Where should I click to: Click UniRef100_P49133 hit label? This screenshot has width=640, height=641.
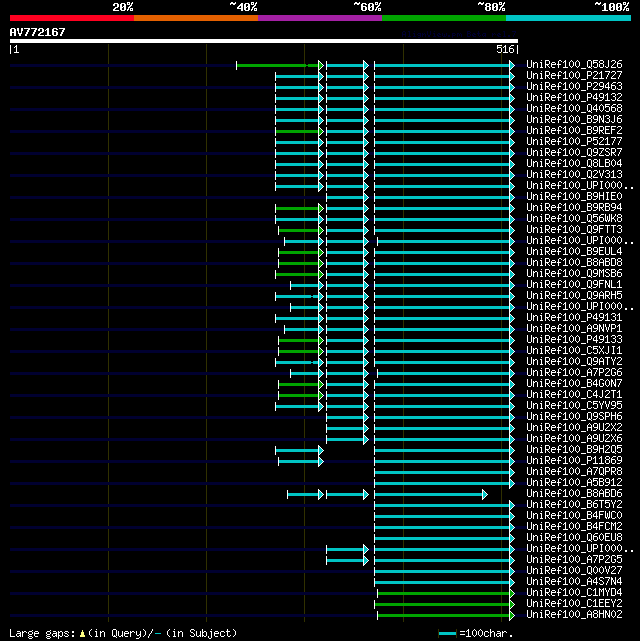tap(574, 340)
